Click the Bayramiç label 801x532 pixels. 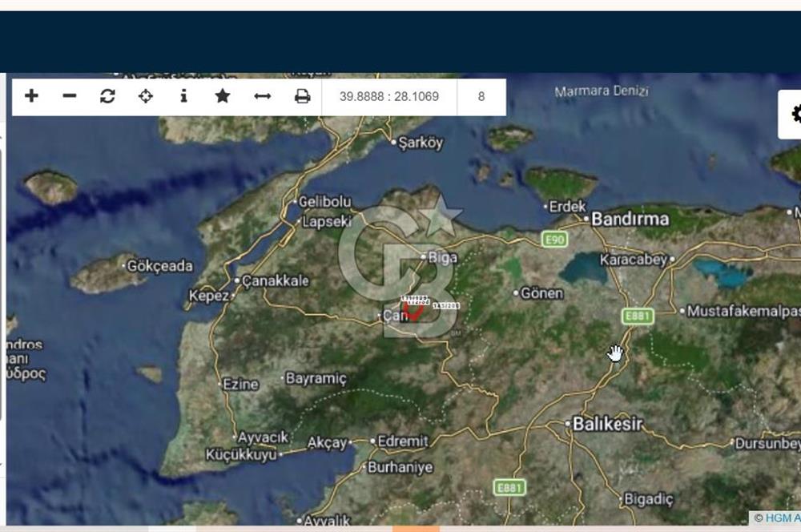(x=316, y=379)
